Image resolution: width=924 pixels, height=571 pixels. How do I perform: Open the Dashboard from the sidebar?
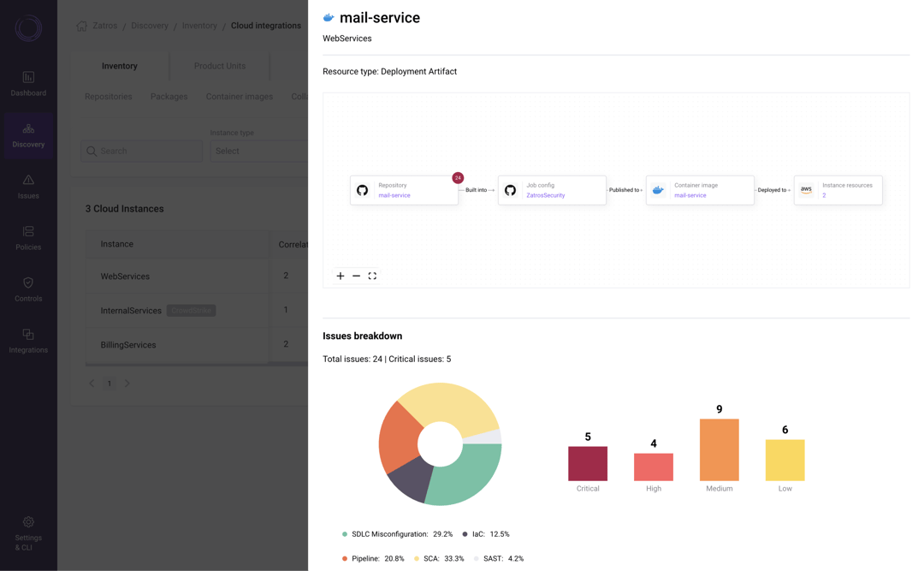click(x=28, y=81)
